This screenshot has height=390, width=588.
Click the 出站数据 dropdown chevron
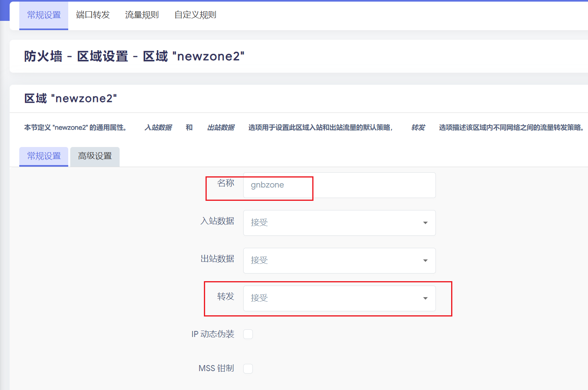coord(425,260)
